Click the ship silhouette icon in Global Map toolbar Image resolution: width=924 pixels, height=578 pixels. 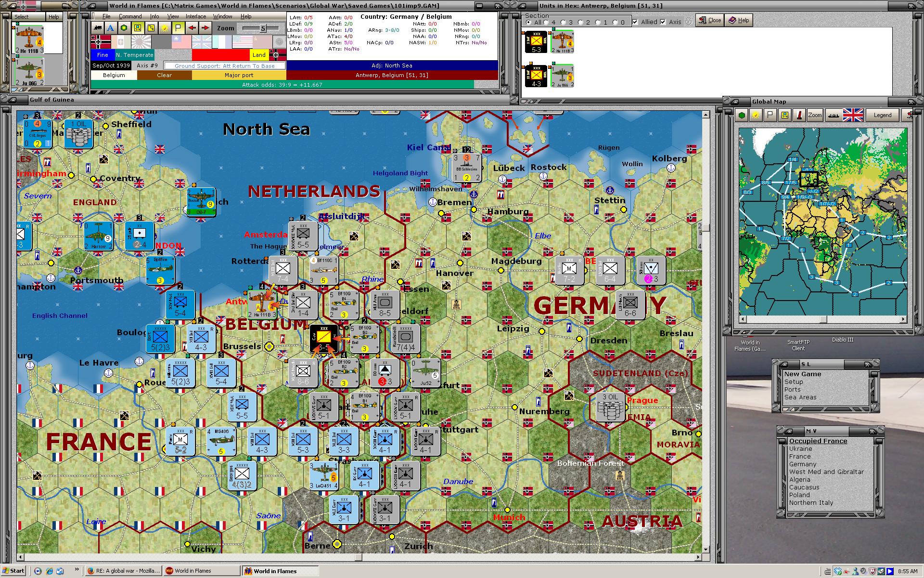click(833, 115)
